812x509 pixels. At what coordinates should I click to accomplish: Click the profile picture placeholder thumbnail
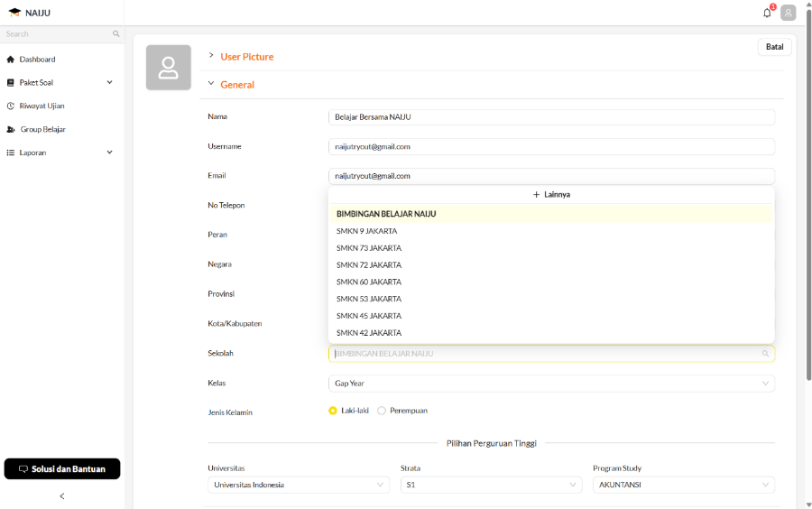coord(169,68)
